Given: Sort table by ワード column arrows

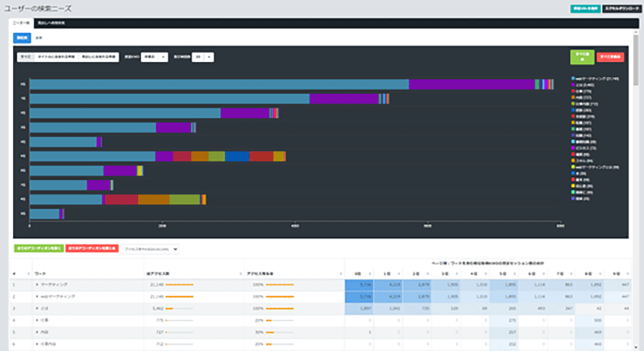Looking at the screenshot, I should pos(141,274).
